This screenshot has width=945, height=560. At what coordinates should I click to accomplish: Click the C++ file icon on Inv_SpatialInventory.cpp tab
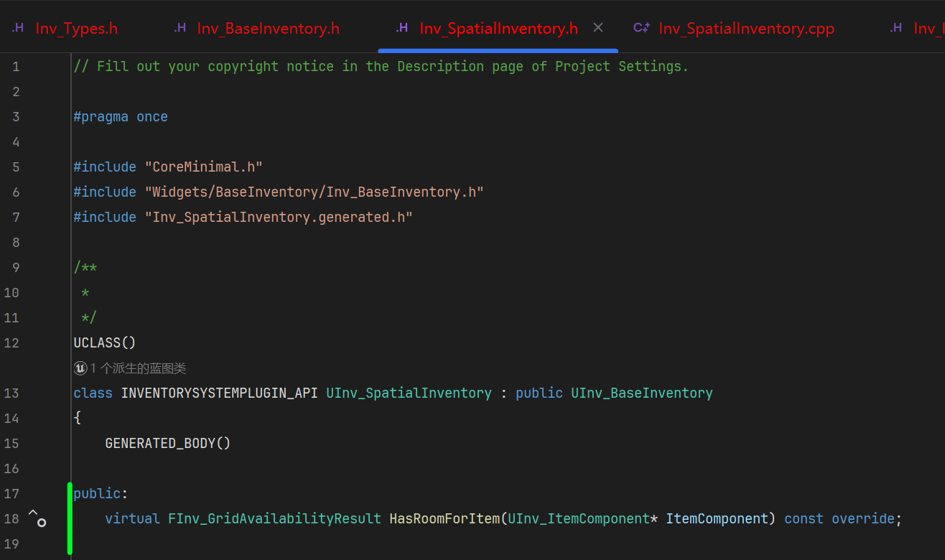click(x=641, y=28)
